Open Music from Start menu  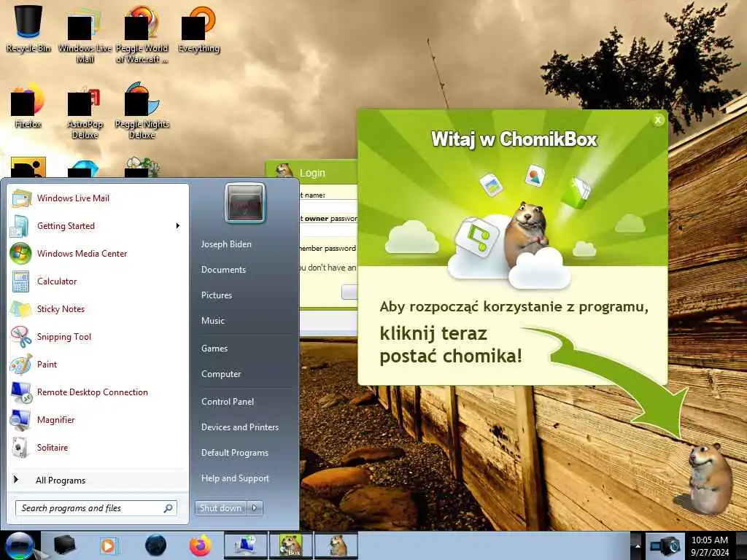213,321
